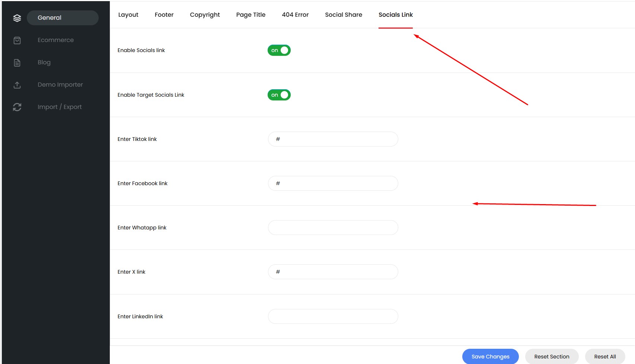Click the Whatapp link text box
This screenshot has width=635, height=364.
pyautogui.click(x=333, y=228)
